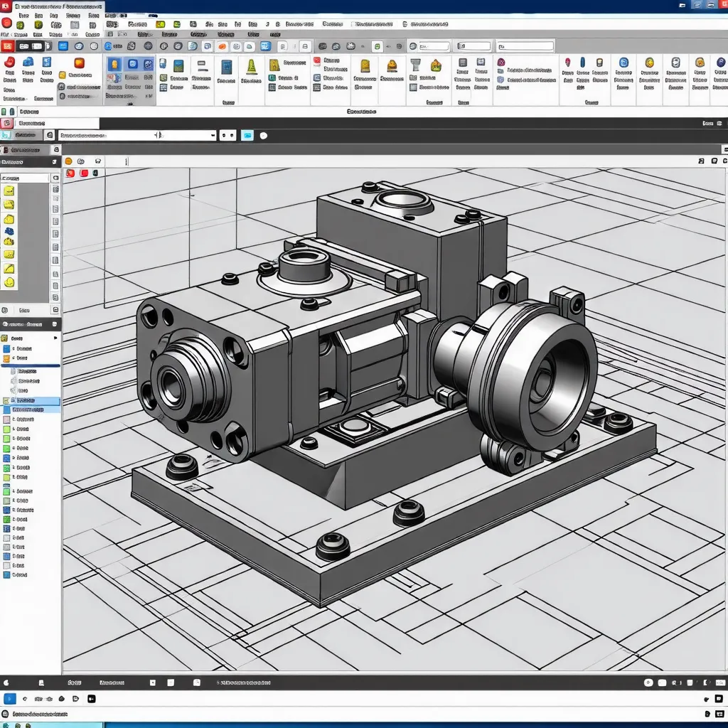Click the house-shaped orange and green ribbon icon
The width and height of the screenshot is (728, 728).
pyautogui.click(x=436, y=65)
